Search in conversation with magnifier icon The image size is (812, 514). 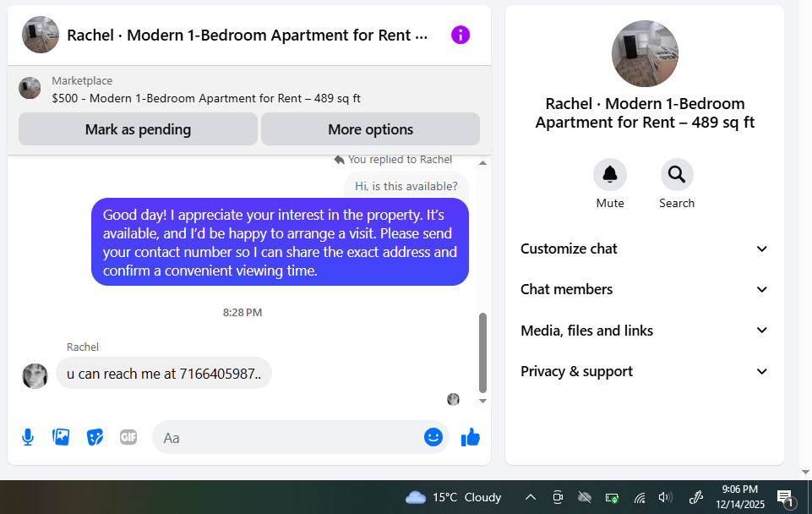click(x=677, y=175)
